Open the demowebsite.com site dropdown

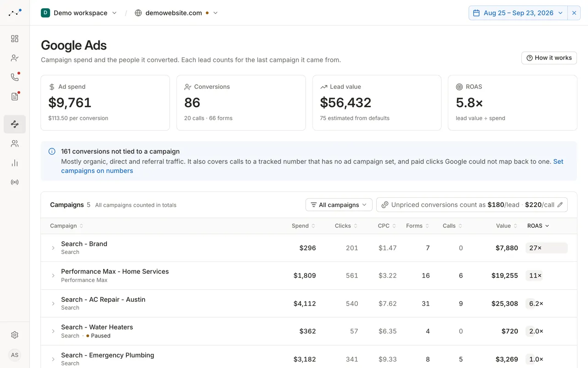click(x=176, y=13)
